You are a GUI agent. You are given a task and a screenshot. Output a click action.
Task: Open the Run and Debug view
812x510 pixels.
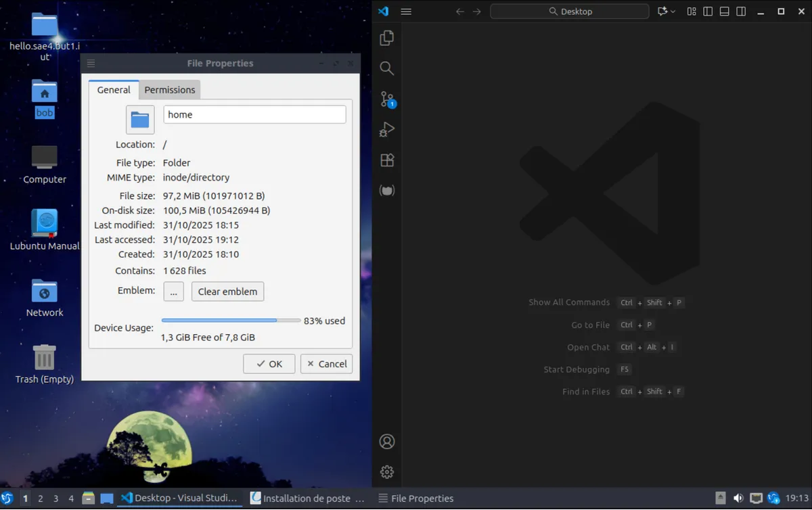point(387,129)
